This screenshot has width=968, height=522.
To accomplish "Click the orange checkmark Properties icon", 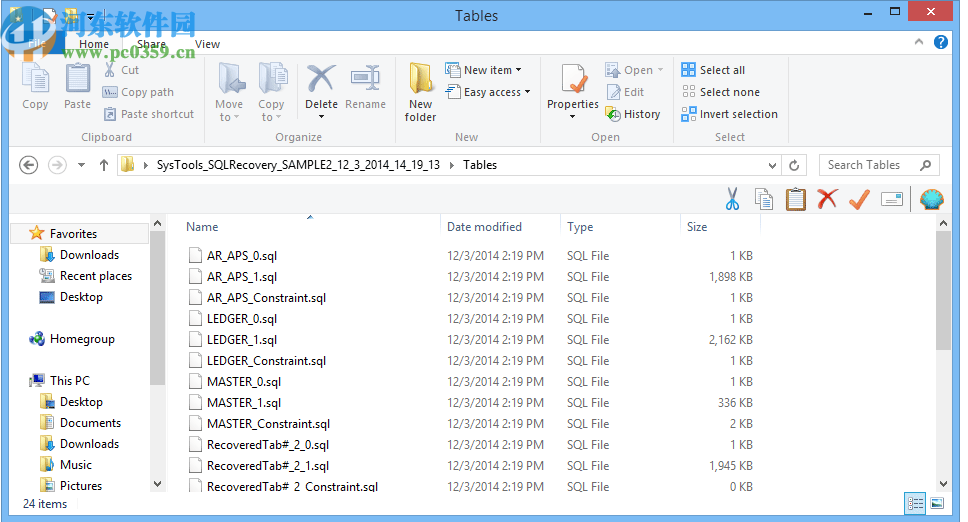I will click(859, 199).
